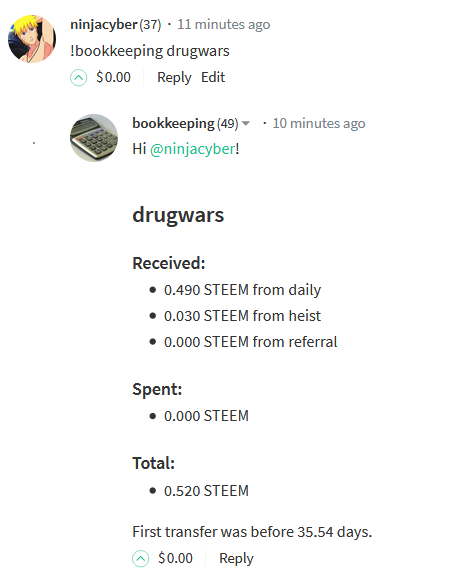Reply to the bookkeeping comment

[236, 559]
